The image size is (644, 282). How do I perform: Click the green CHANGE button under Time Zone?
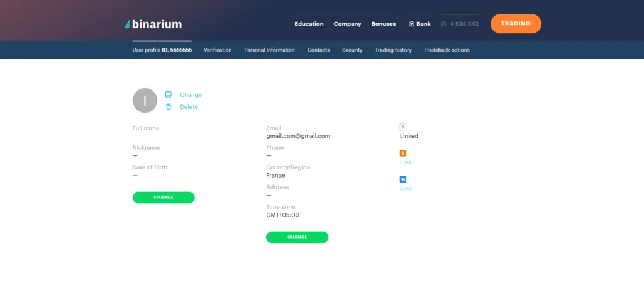click(x=297, y=237)
